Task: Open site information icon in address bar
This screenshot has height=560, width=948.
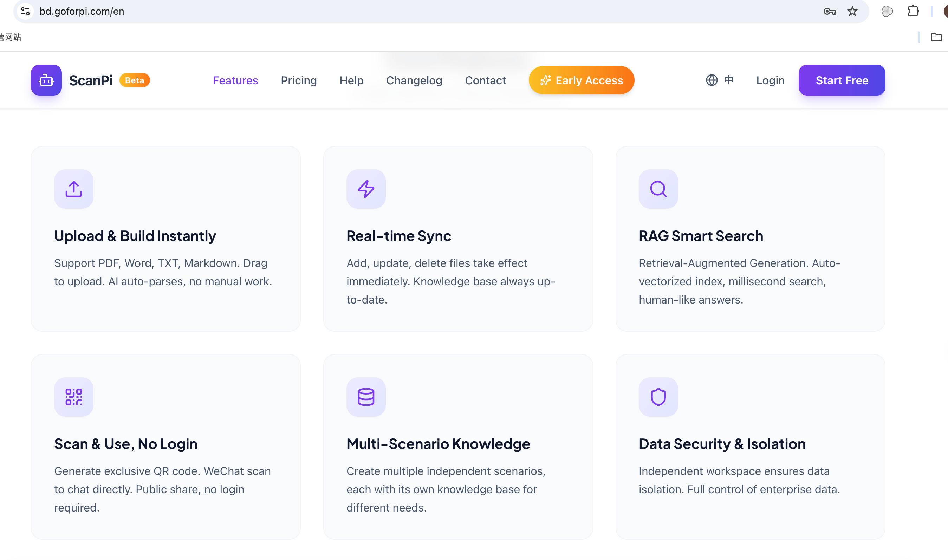Action: pyautogui.click(x=25, y=11)
